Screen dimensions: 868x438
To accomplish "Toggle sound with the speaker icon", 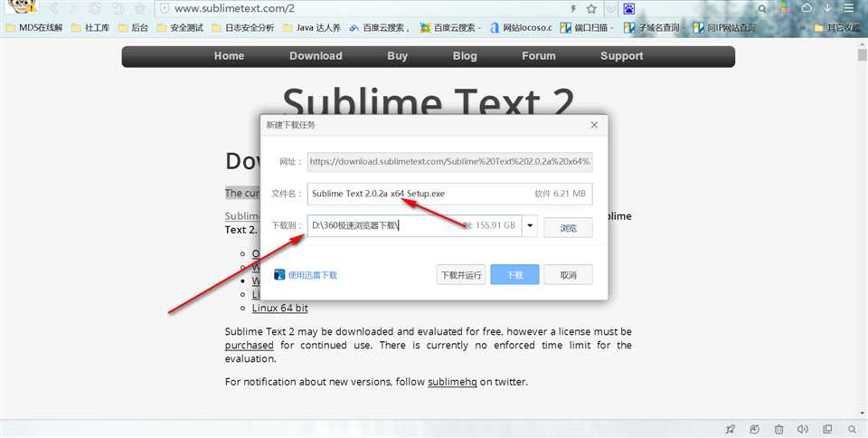I will click(803, 429).
